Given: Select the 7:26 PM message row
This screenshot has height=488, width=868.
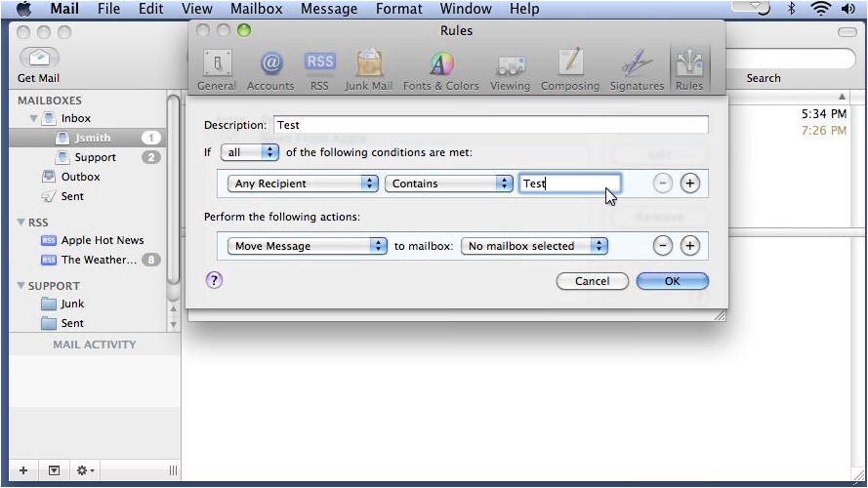Looking at the screenshot, I should (824, 131).
